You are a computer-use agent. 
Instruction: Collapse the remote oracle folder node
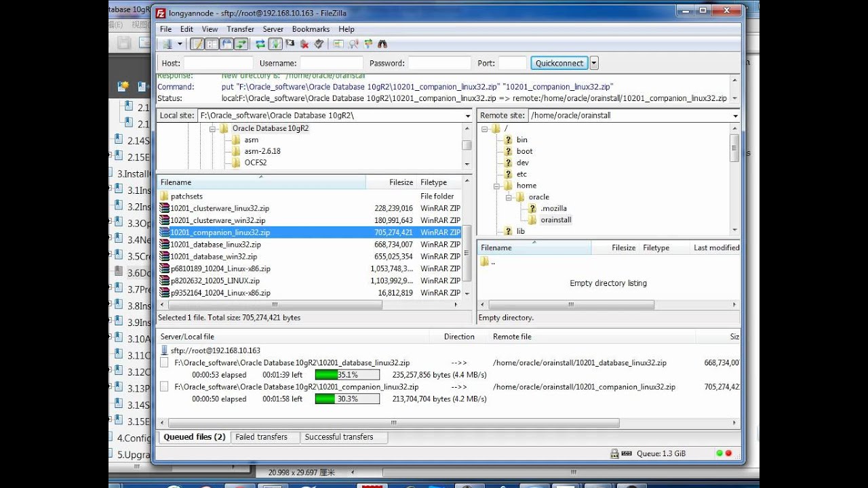[x=509, y=197]
